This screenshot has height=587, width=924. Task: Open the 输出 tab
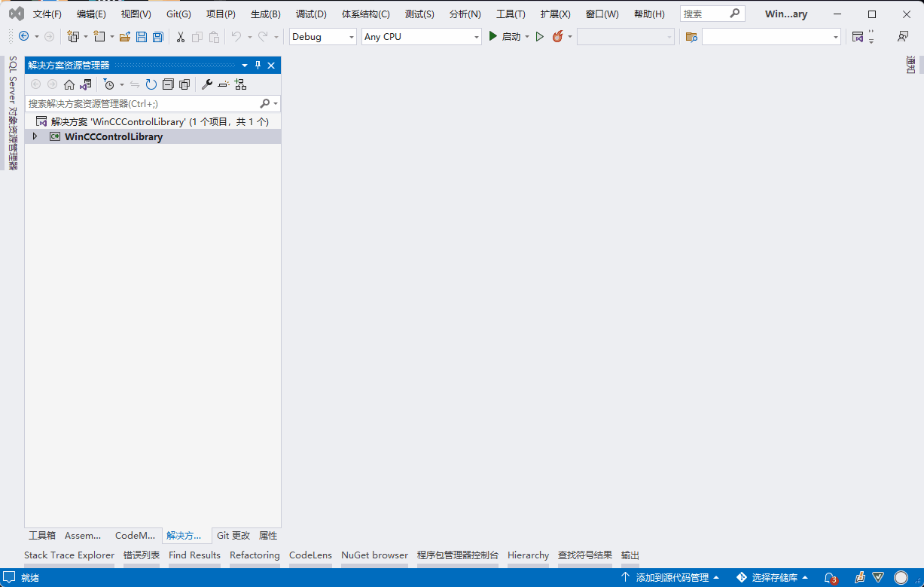[630, 555]
